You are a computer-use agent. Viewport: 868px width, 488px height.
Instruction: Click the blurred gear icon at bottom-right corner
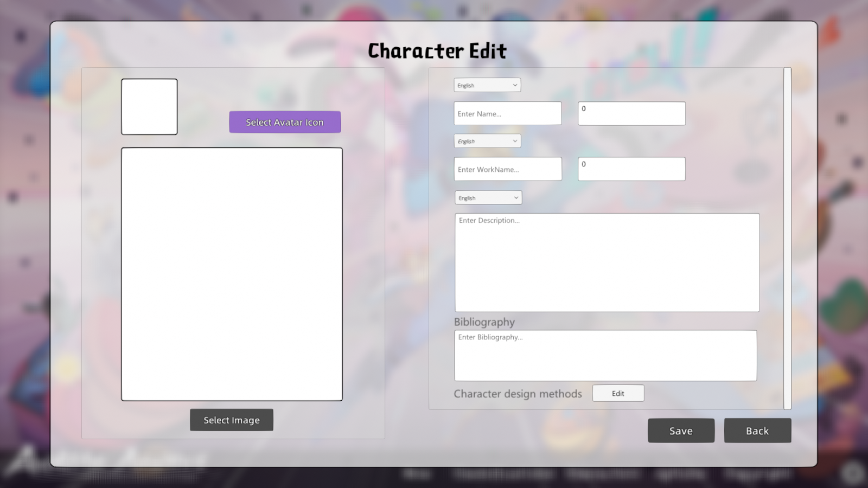pos(852,473)
